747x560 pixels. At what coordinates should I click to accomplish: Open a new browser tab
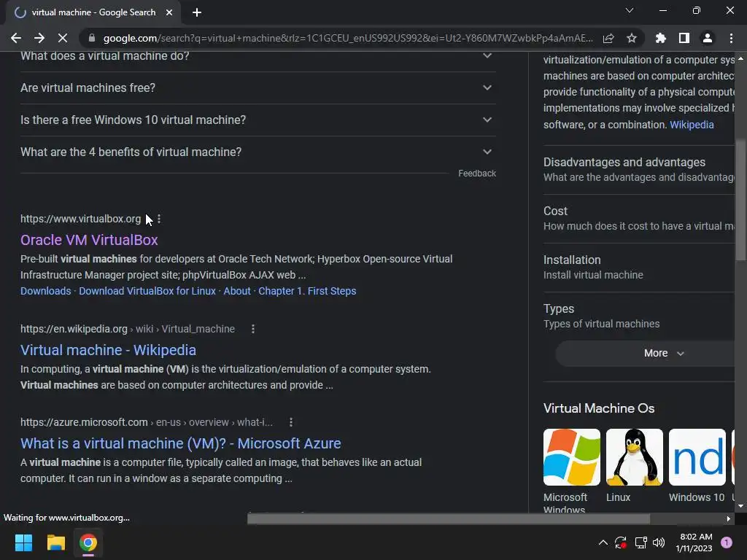(x=197, y=12)
